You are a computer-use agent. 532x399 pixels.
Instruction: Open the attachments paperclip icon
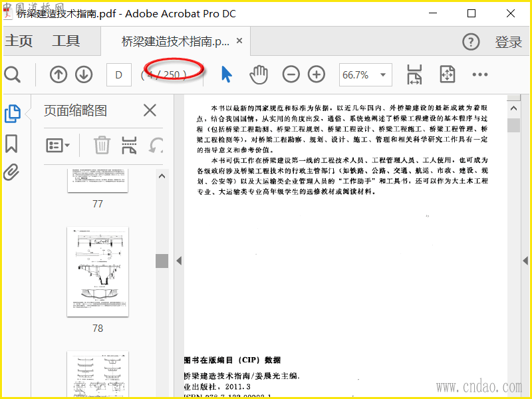(x=11, y=172)
